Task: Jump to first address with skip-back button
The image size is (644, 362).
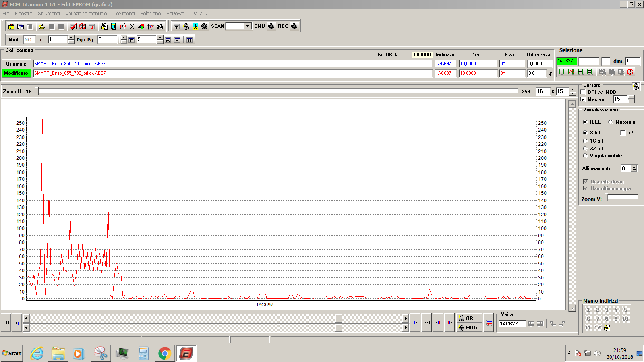Action: click(6, 323)
